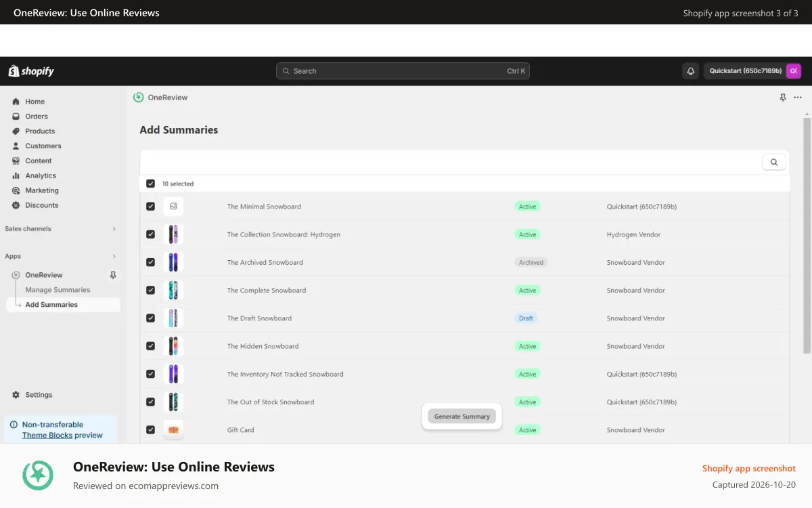This screenshot has height=508, width=812.
Task: Click the top Search input field
Action: (x=403, y=71)
